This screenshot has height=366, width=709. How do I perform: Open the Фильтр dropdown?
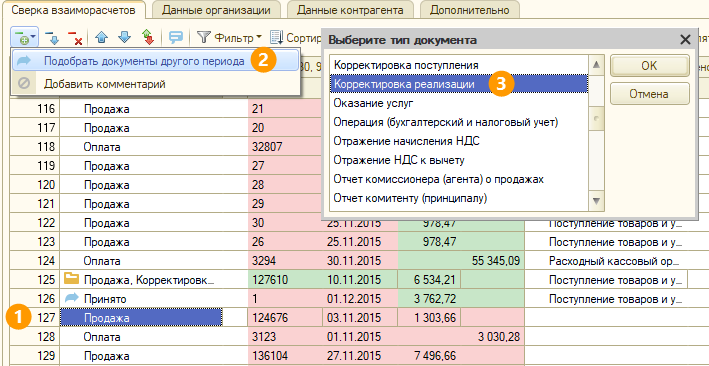click(230, 37)
